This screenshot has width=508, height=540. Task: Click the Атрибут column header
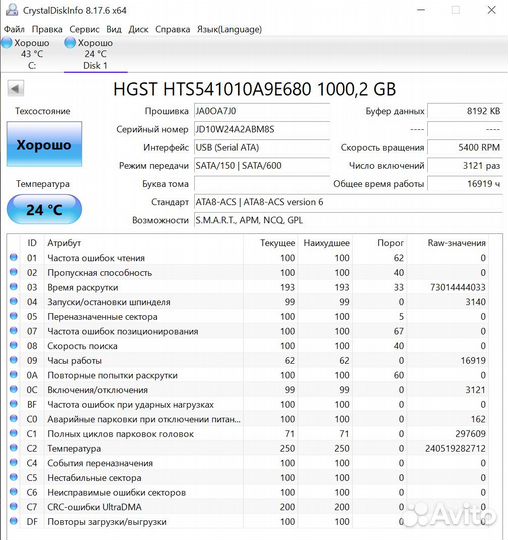click(64, 243)
